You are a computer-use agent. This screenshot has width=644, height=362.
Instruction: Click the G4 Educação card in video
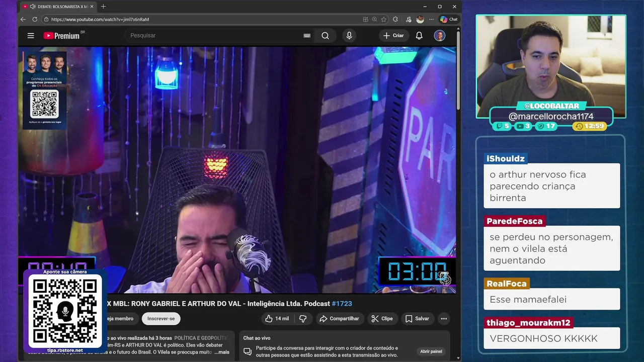point(45,90)
